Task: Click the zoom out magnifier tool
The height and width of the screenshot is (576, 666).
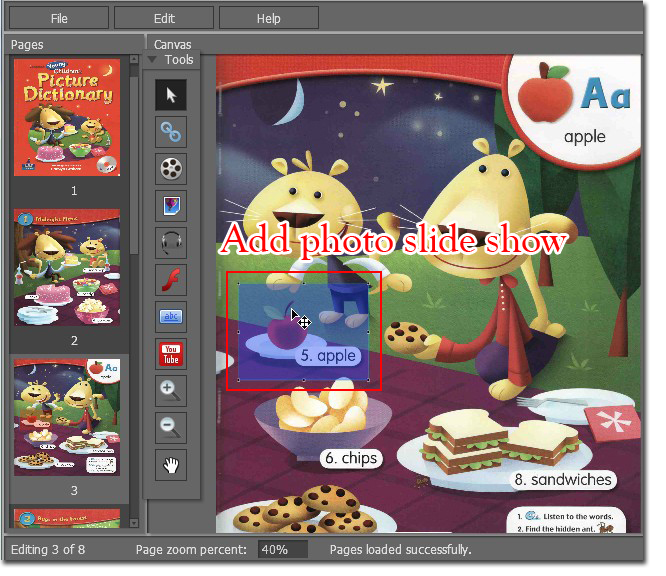Action: coord(171,428)
